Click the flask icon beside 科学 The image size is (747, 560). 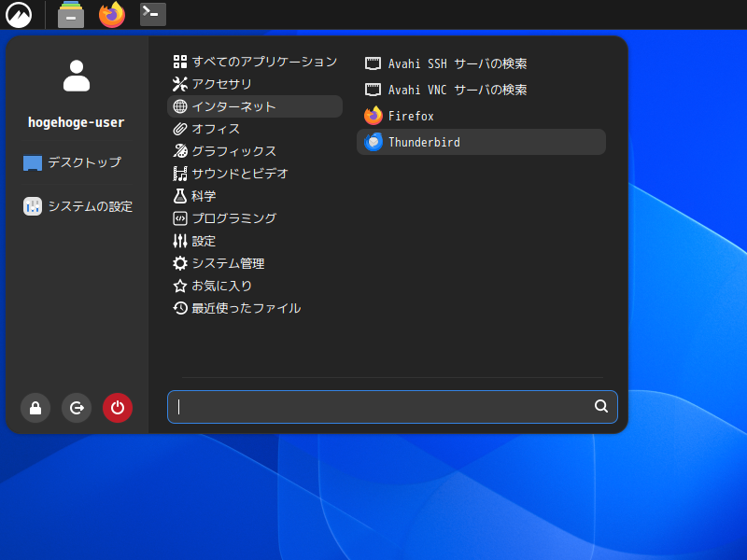(x=180, y=196)
